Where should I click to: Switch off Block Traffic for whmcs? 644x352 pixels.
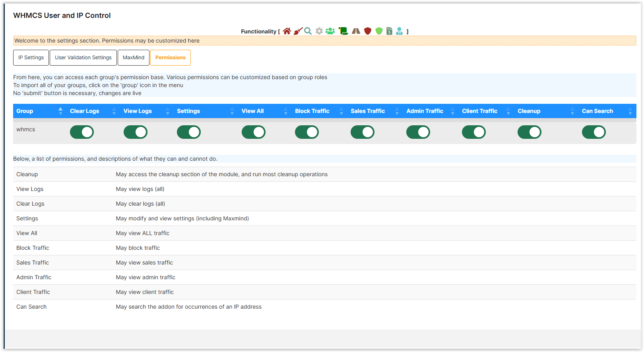307,132
